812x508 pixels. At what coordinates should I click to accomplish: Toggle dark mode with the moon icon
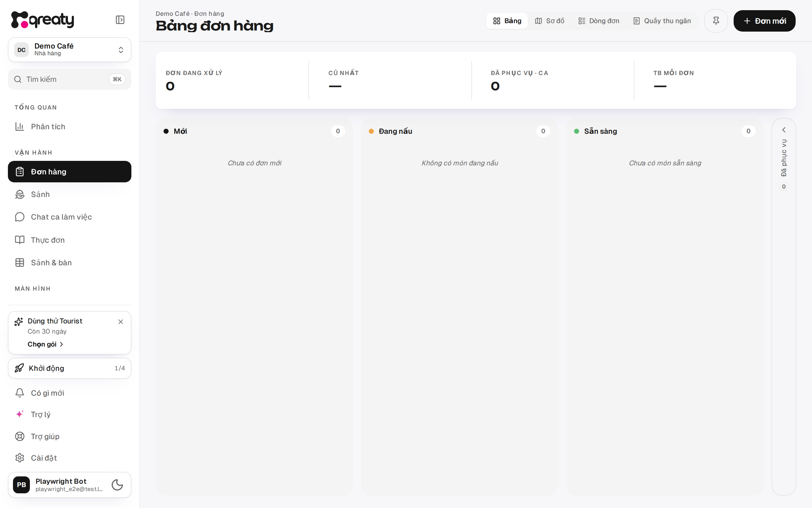click(117, 485)
